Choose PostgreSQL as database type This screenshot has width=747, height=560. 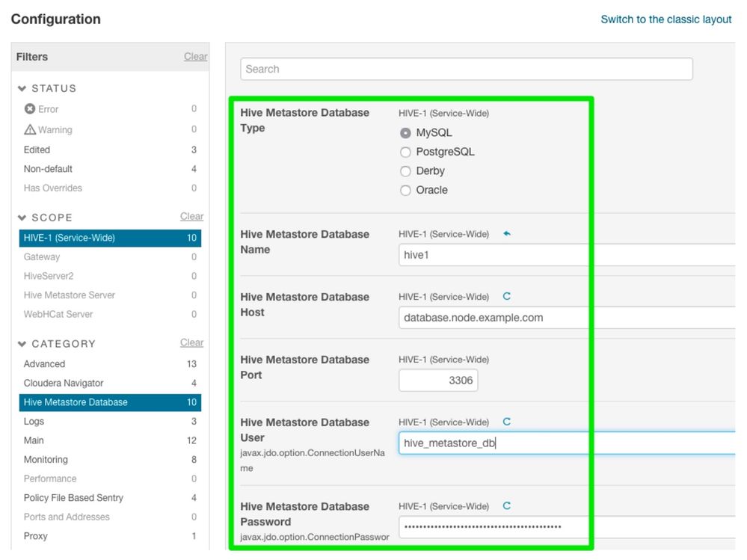[405, 152]
